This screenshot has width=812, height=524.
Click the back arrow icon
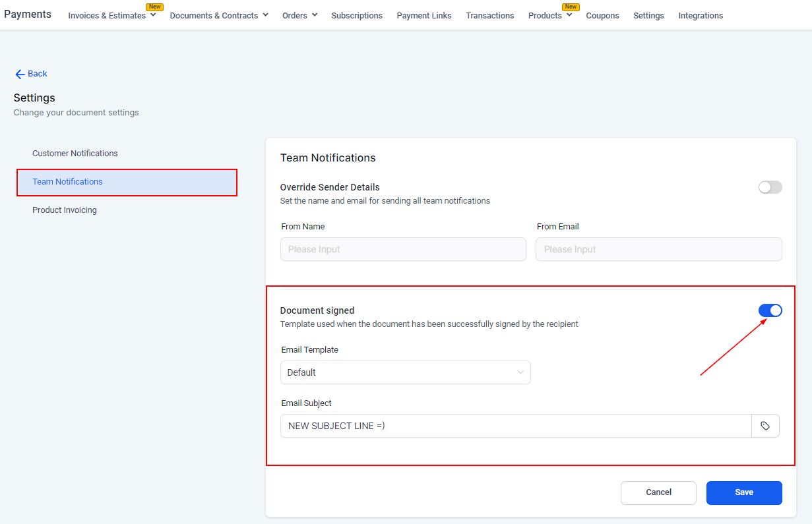[20, 74]
